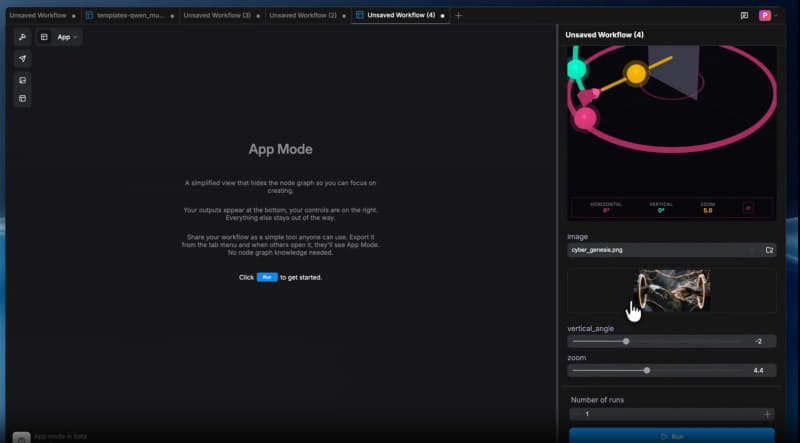Click the user avatar P

764,15
